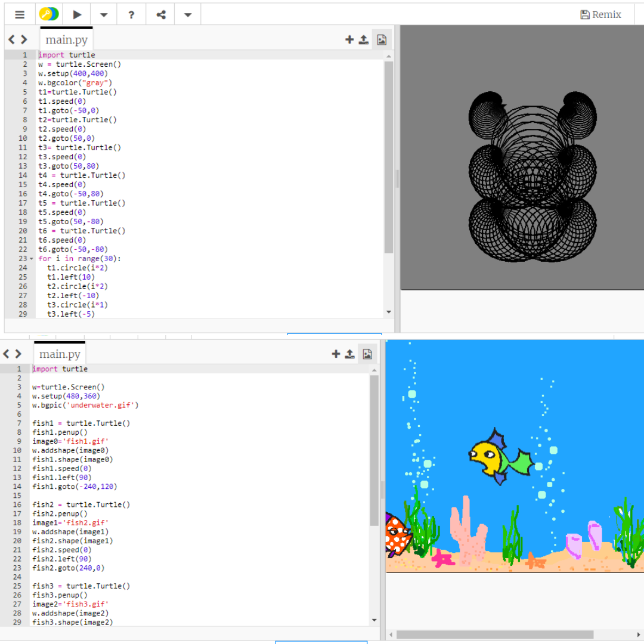Screen dimensions: 644x644
Task: Go to previous file in bottom editor
Action: click(6, 354)
